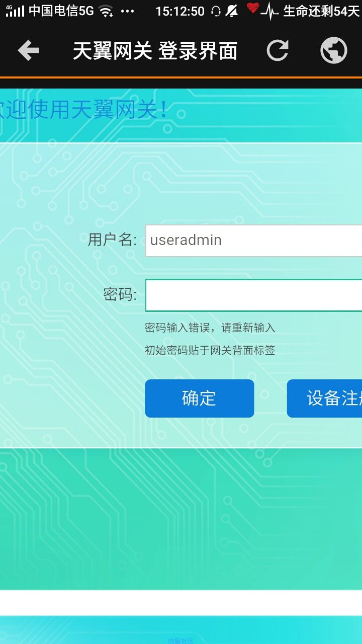
Task: Tap the back arrow icon
Action: (28, 50)
